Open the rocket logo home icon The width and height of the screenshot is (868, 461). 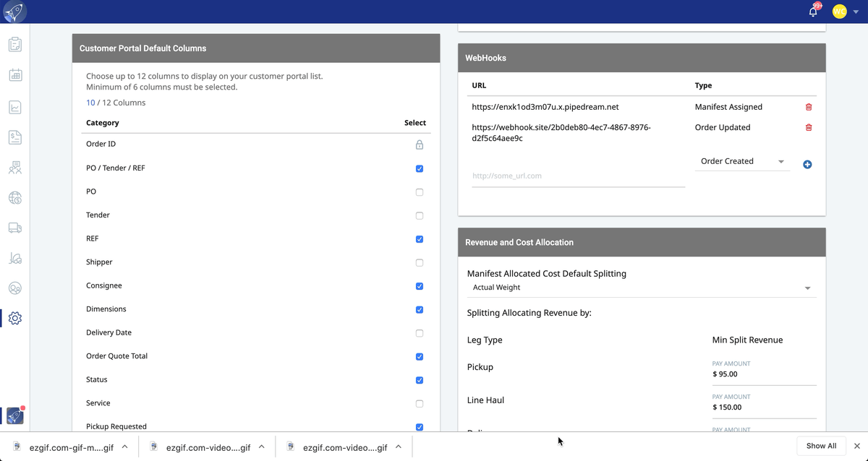point(14,12)
